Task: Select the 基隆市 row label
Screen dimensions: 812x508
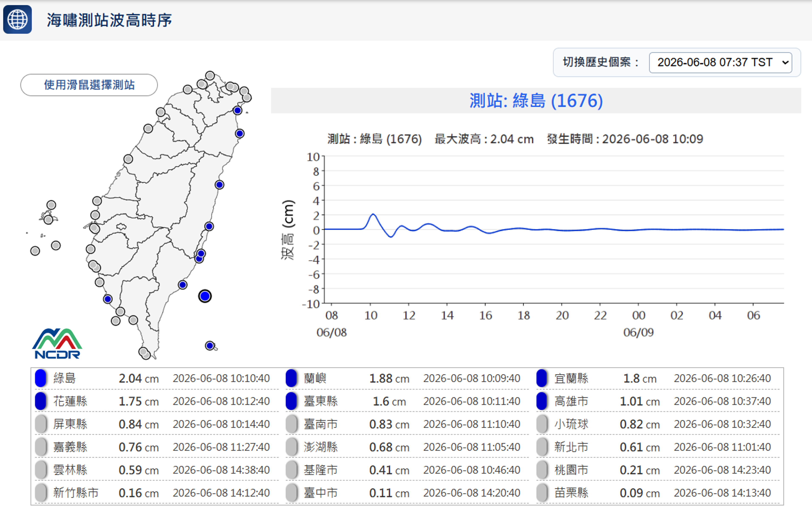Action: coord(321,470)
